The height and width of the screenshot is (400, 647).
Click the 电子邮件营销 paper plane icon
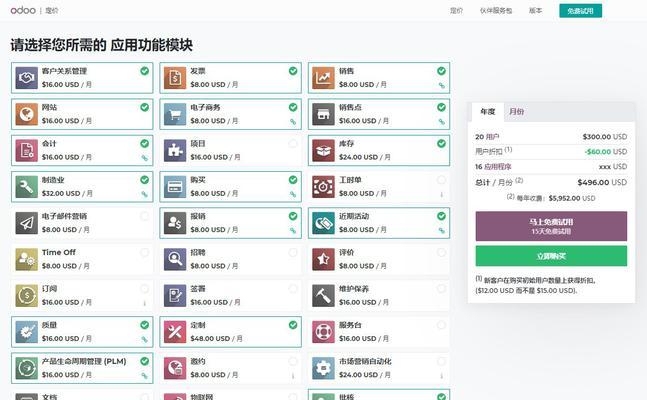[26, 223]
